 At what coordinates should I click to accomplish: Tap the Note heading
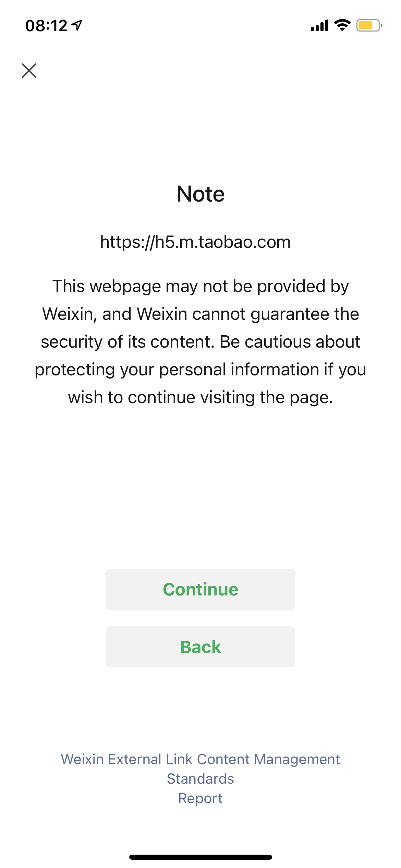coord(200,194)
